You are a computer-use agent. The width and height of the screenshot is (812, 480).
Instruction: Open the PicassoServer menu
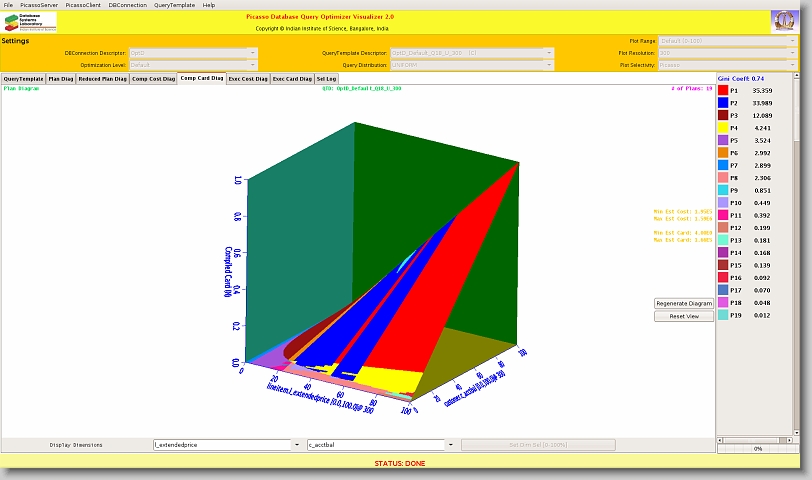pyautogui.click(x=39, y=5)
